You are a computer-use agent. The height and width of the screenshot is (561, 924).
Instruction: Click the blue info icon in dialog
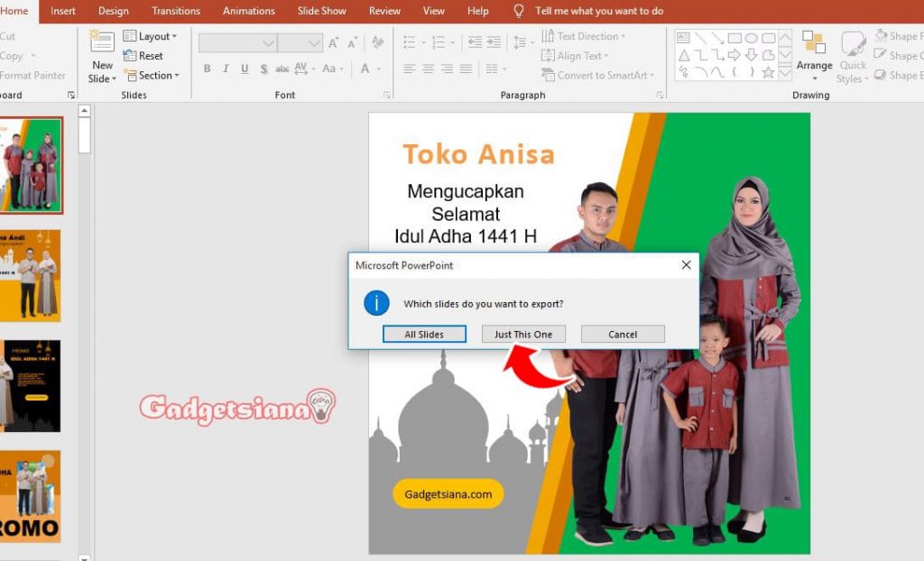coord(376,303)
